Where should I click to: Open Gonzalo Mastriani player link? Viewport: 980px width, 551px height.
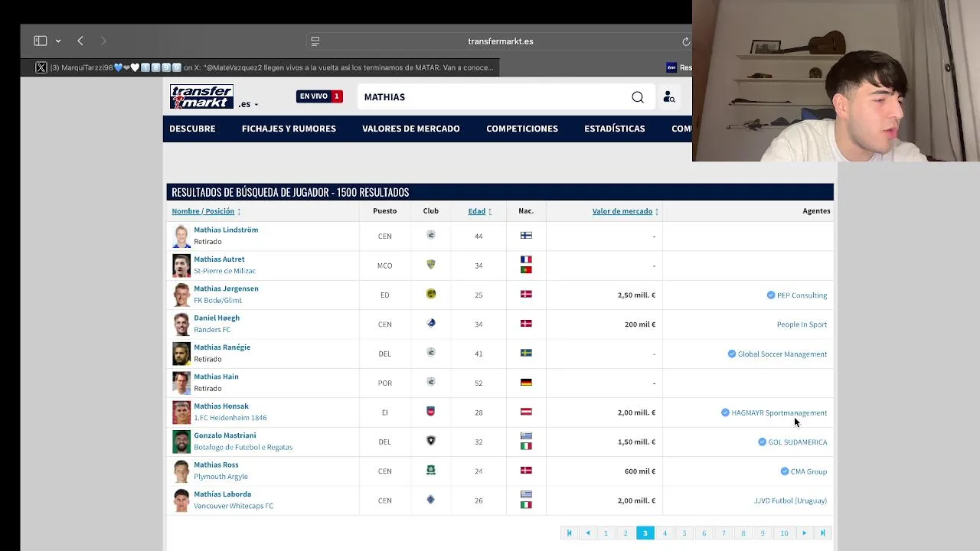pos(225,435)
